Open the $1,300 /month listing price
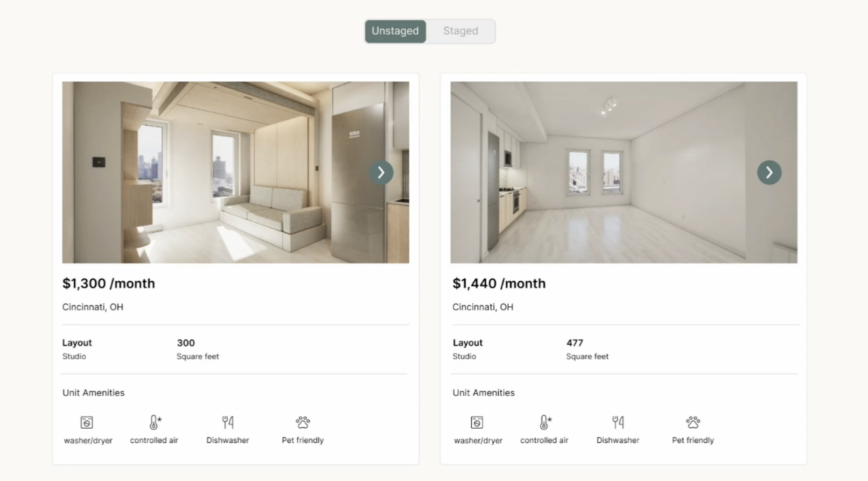This screenshot has width=868, height=481. (109, 283)
